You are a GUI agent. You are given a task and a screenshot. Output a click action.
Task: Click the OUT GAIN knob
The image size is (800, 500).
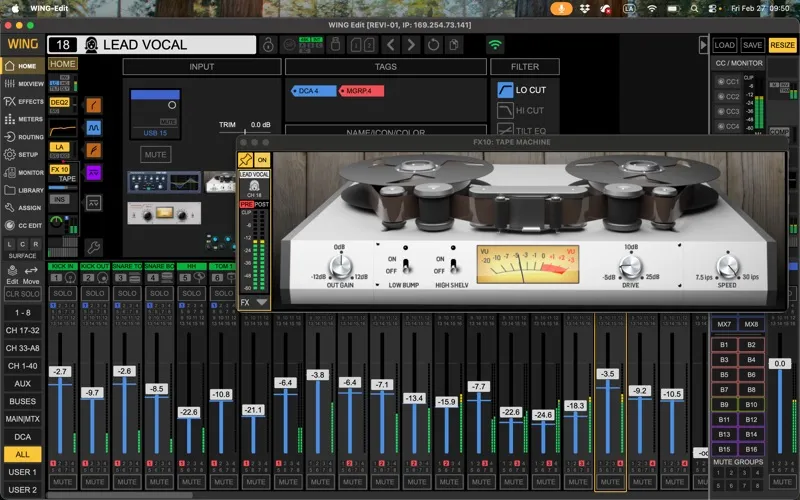[340, 266]
